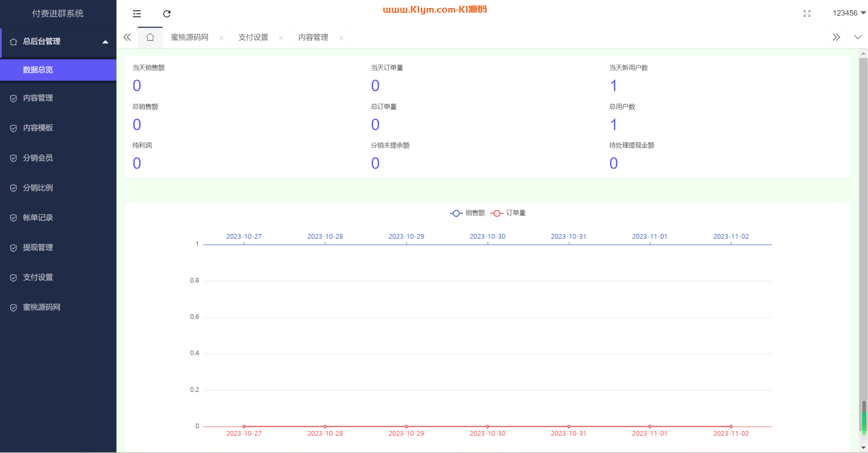The image size is (868, 453).
Task: Click the shield icon beside 帐单记录
Action: click(14, 218)
